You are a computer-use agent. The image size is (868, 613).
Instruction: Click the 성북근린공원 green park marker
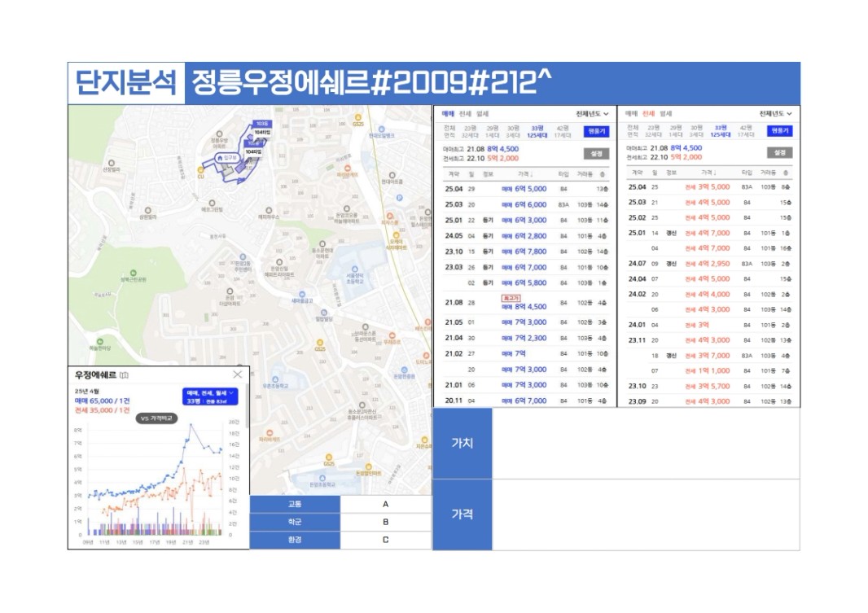coord(133,275)
